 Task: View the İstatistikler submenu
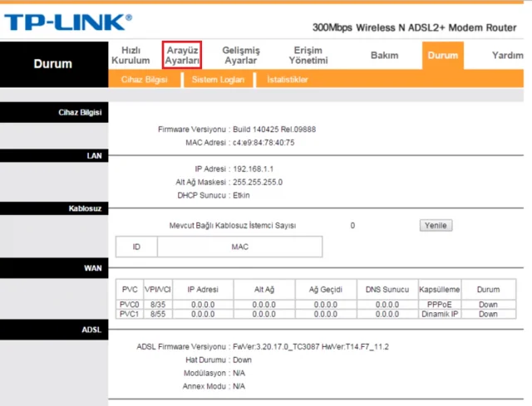[x=288, y=80]
